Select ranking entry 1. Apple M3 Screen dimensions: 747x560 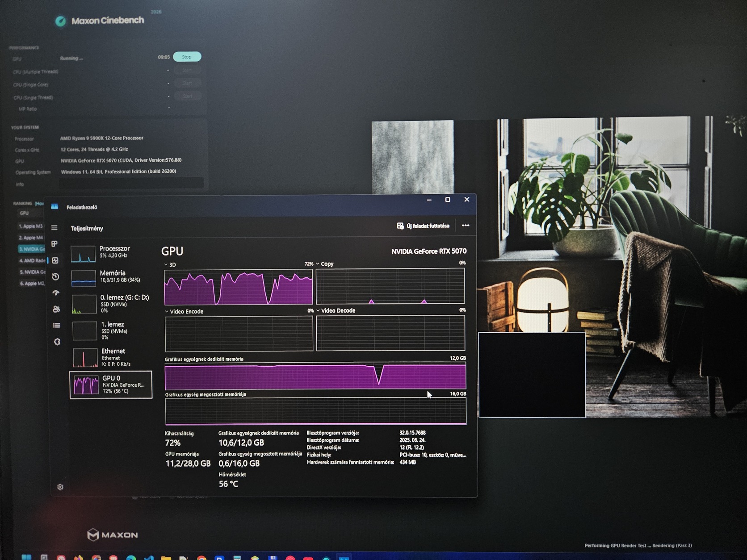click(x=31, y=226)
